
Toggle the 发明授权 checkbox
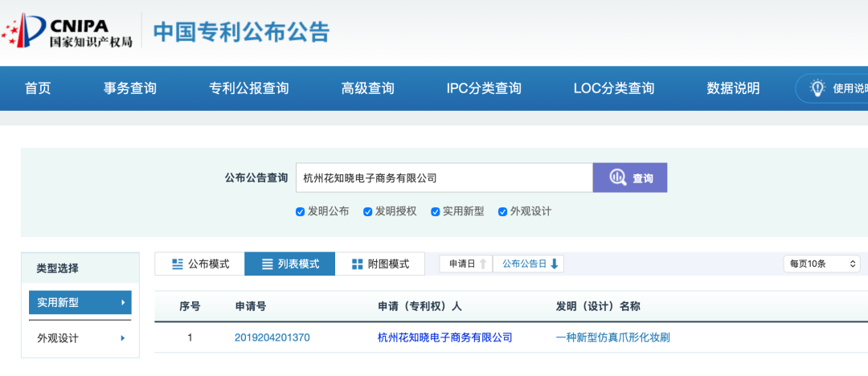coord(367,211)
